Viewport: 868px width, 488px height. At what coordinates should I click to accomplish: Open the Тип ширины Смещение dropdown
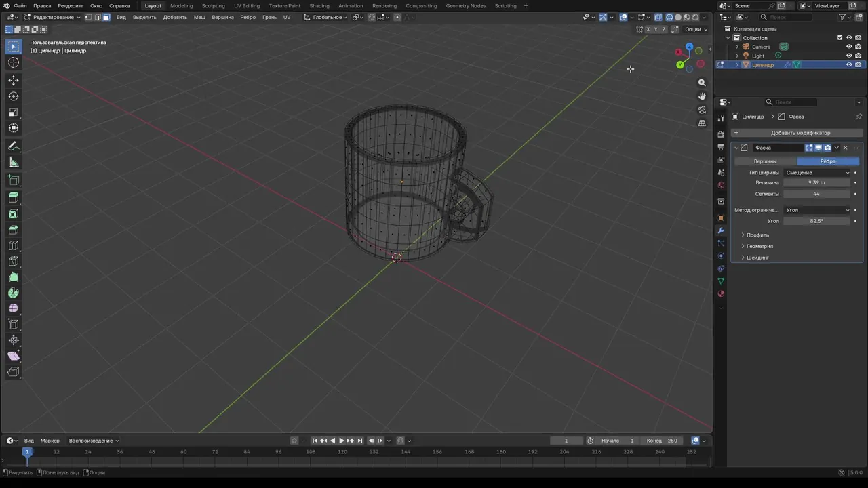tap(817, 173)
